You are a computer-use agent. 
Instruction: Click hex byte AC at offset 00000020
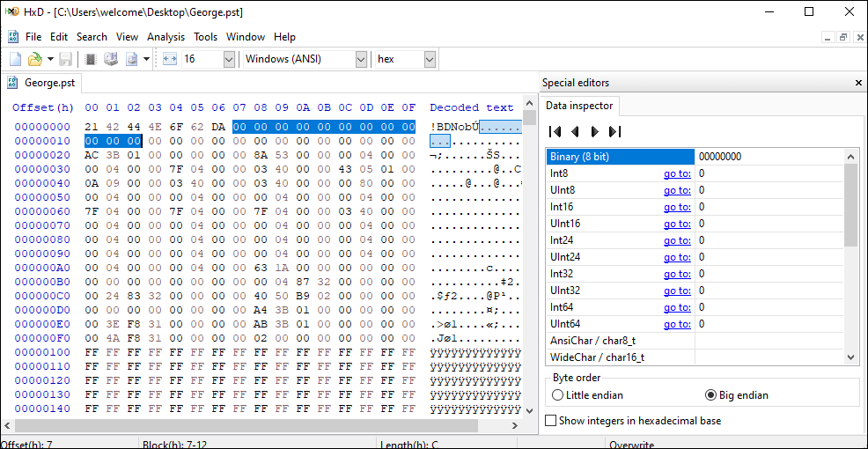92,155
